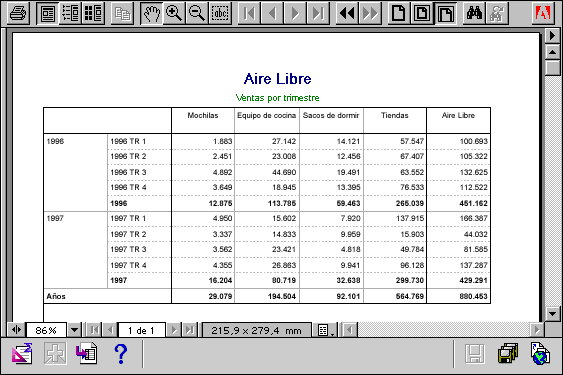Image resolution: width=563 pixels, height=375 pixels.
Task: Go to last page using top toolbar
Action: point(318,14)
